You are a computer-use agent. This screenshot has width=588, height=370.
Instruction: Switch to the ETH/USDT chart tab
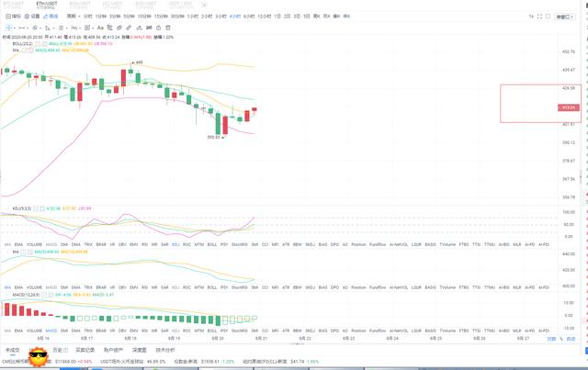[x=46, y=5]
